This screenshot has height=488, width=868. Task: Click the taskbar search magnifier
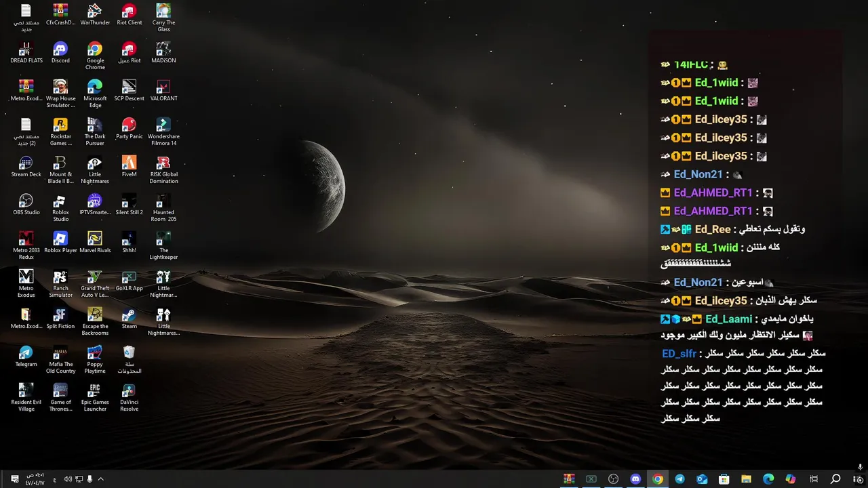[835, 479]
